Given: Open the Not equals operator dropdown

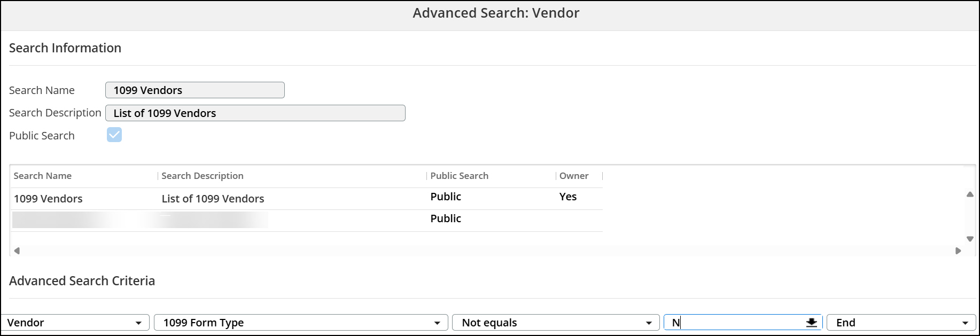Looking at the screenshot, I should (x=556, y=323).
